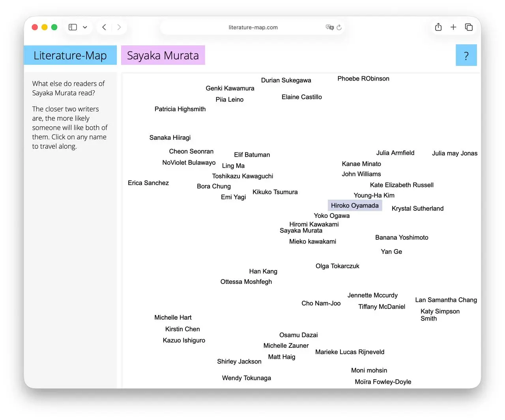Screen dimensions: 505x420
Task: Go to Olga Tokarczuk's map
Action: coord(337,266)
